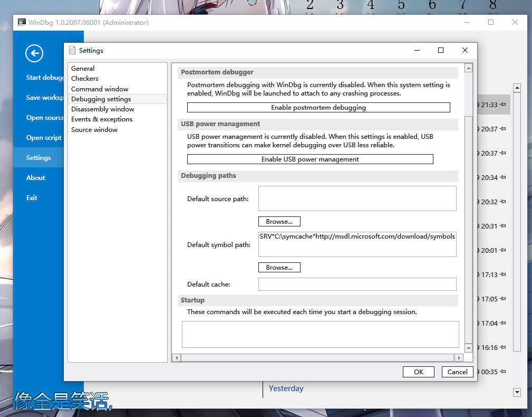Maximize the Settings dialog

click(441, 50)
